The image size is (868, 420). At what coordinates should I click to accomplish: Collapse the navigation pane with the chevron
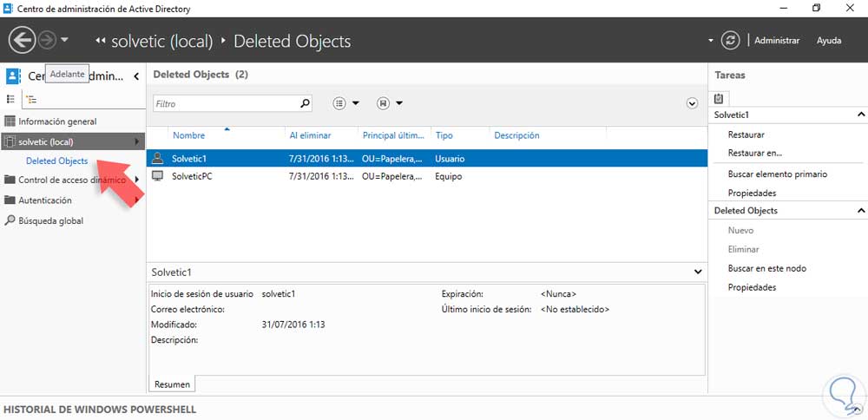[x=136, y=76]
